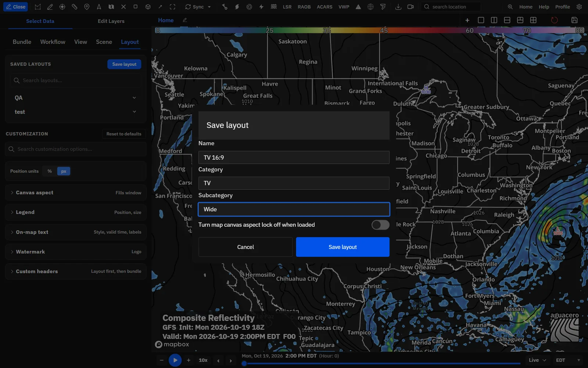
Task: Open the settings gear icon
Action: coord(579,7)
